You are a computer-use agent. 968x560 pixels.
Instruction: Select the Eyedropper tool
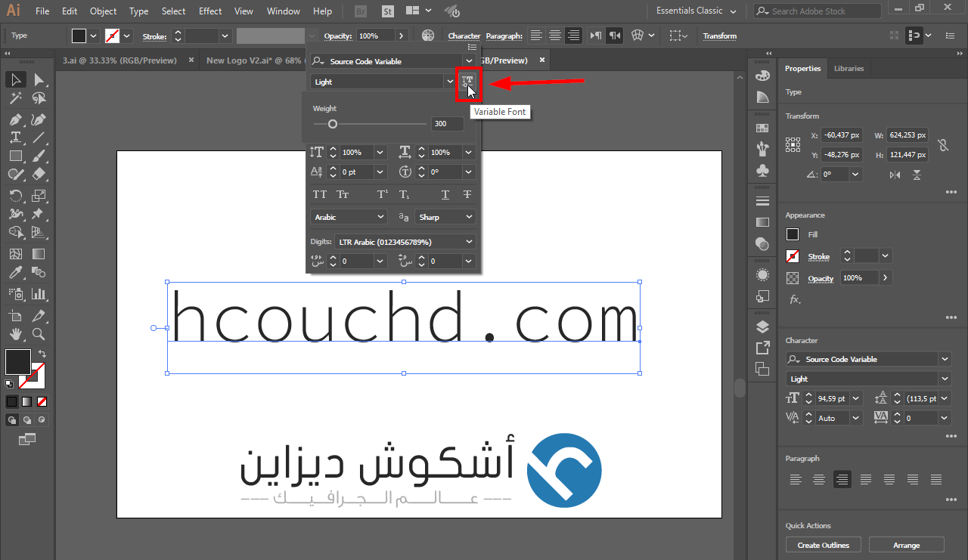pos(14,271)
